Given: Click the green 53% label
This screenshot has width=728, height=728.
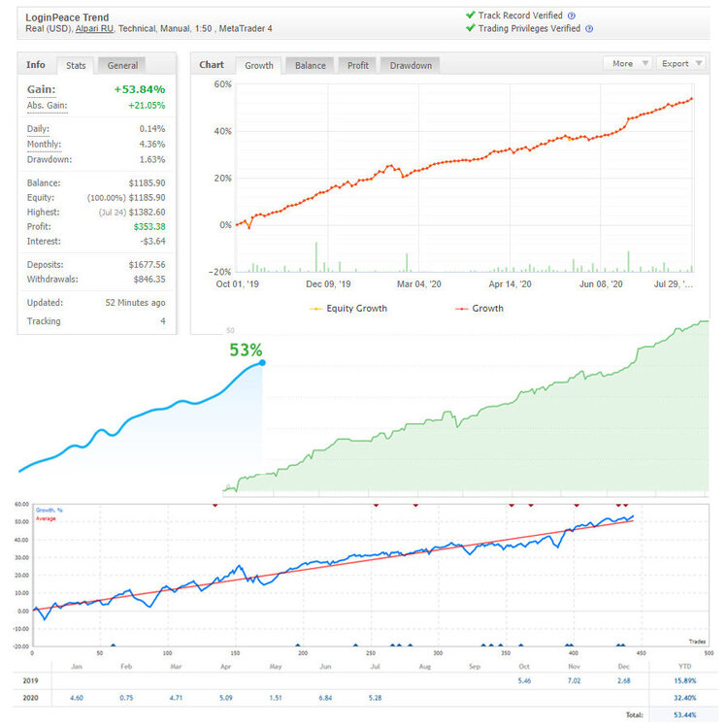Looking at the screenshot, I should click(x=246, y=350).
